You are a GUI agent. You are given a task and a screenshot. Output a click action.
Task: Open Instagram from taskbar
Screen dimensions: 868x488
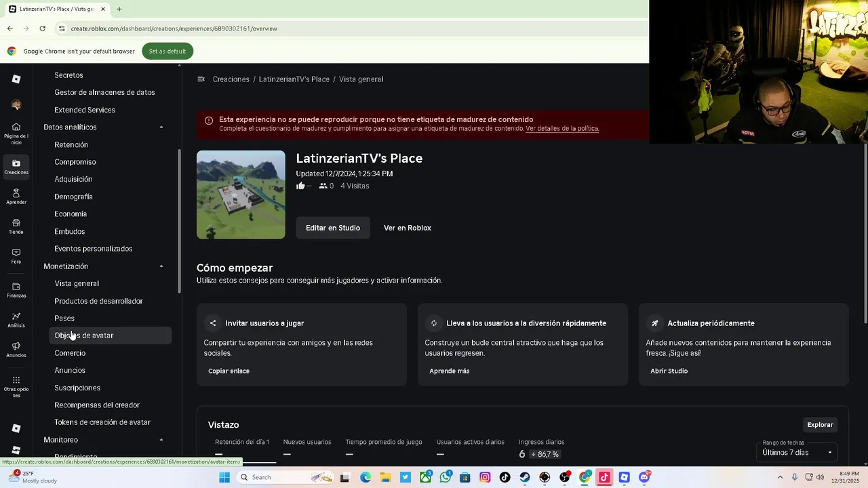tap(485, 477)
